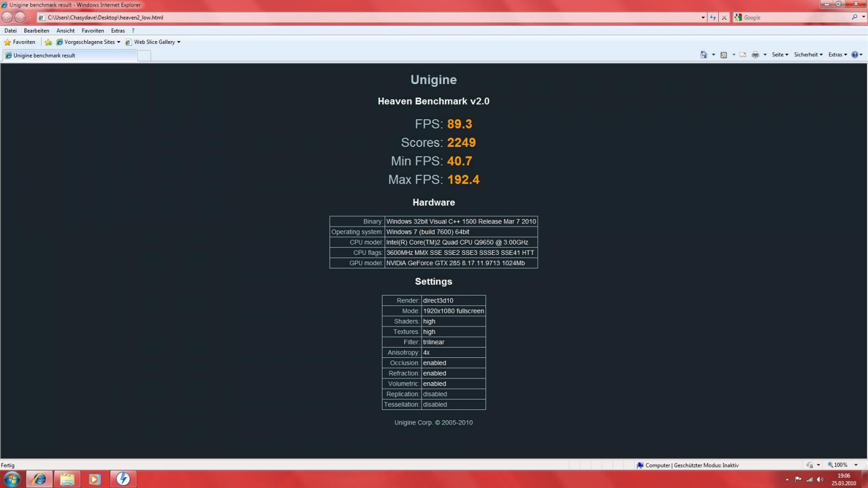Click the volume speaker tray icon
This screenshot has height=488, width=868.
(x=820, y=479)
